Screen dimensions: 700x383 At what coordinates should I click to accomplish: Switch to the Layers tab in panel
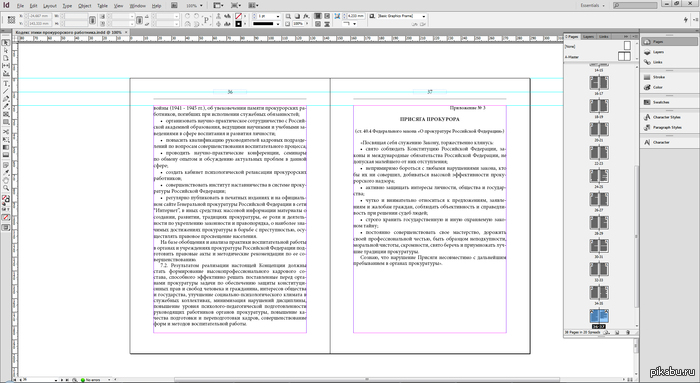click(588, 37)
